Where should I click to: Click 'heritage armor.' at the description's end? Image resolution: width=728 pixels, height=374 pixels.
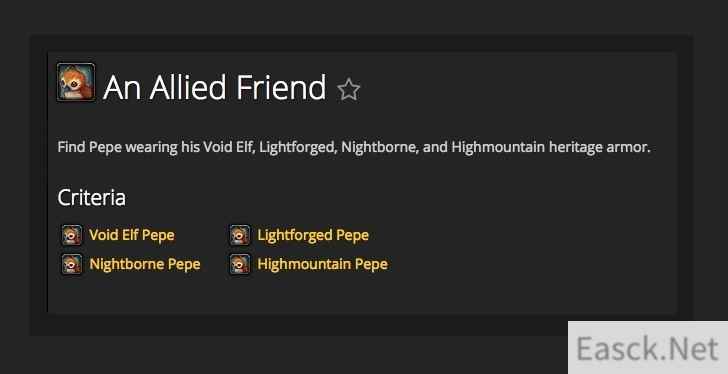tap(600, 148)
